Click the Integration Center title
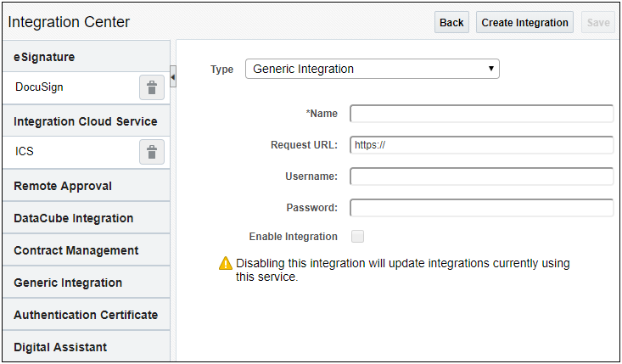 click(x=69, y=22)
